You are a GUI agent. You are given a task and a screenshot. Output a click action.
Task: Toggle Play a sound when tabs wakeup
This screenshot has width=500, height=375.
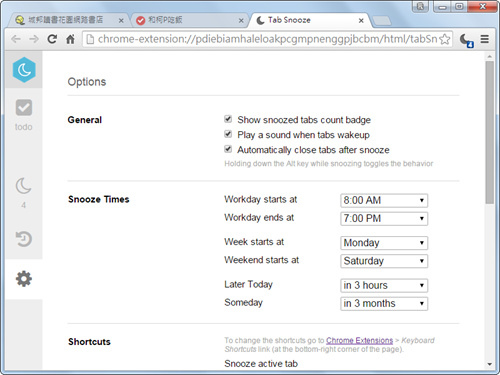tap(228, 134)
